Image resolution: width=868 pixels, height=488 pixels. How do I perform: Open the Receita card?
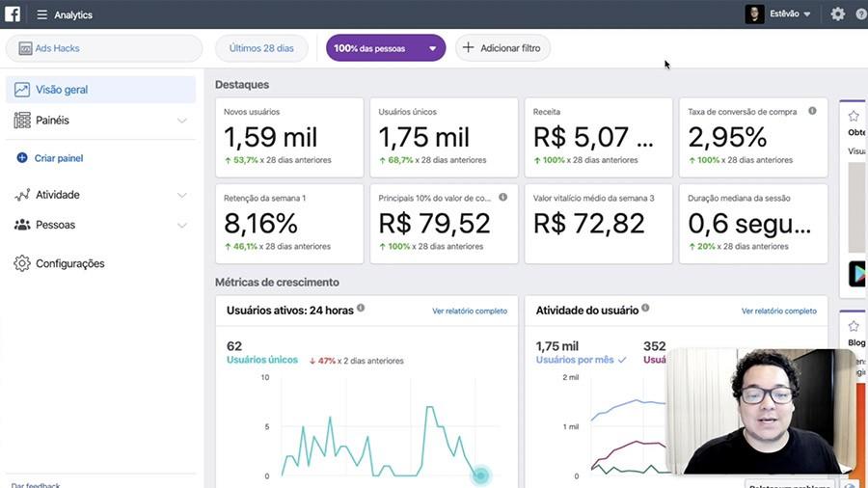click(598, 138)
